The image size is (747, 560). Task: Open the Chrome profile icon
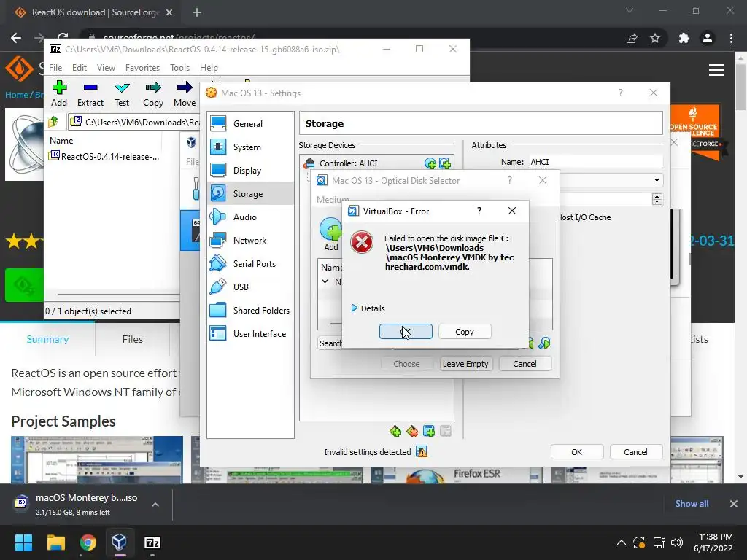click(x=708, y=38)
